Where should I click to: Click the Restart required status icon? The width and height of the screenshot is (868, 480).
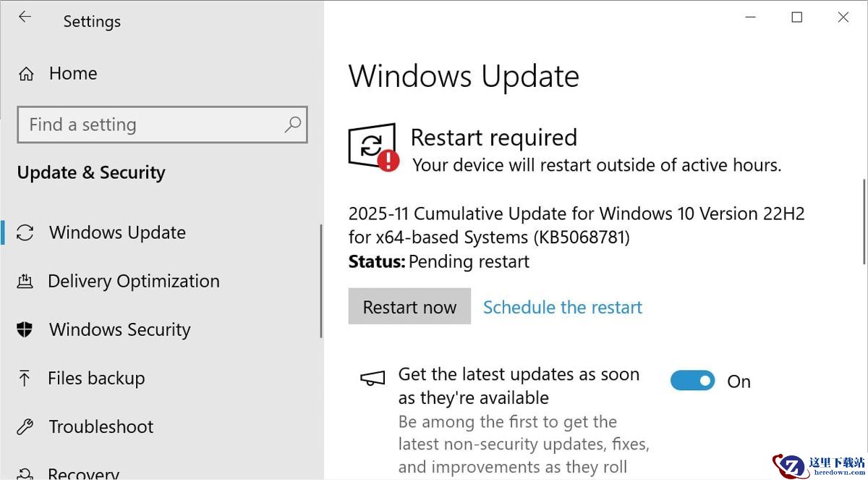(373, 147)
